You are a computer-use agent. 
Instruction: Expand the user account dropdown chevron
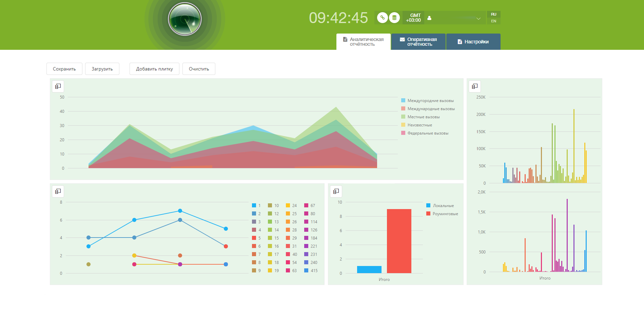(x=479, y=18)
